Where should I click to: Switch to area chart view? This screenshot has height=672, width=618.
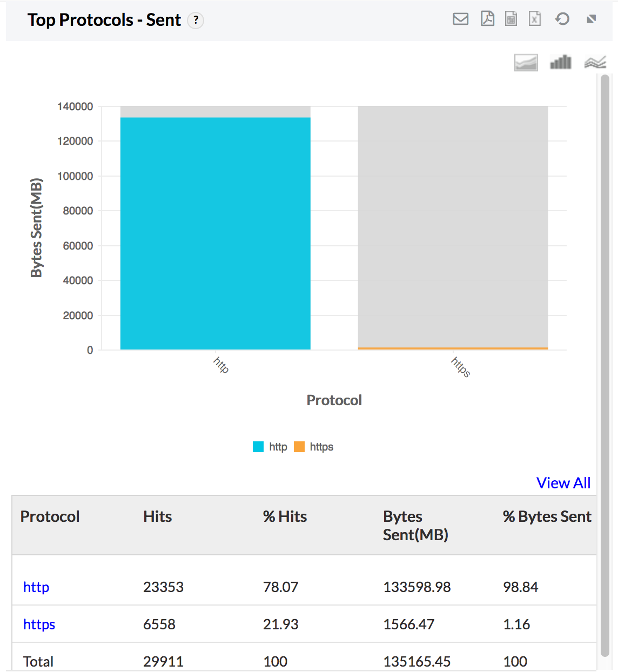point(526,63)
